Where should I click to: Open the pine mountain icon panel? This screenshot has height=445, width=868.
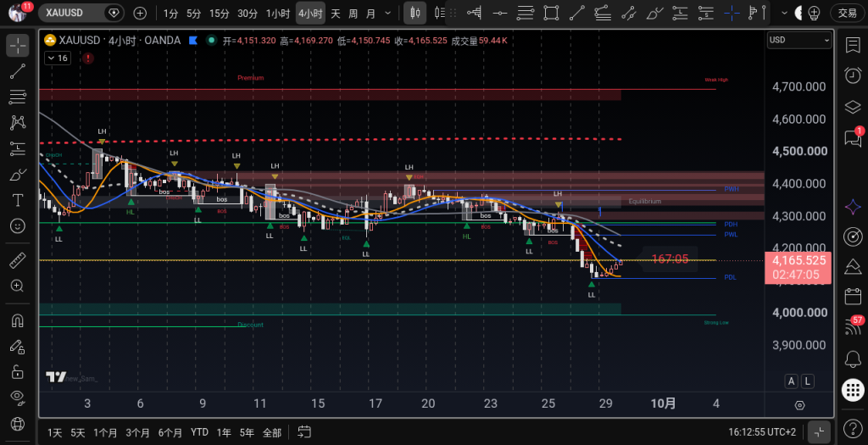pyautogui.click(x=853, y=267)
